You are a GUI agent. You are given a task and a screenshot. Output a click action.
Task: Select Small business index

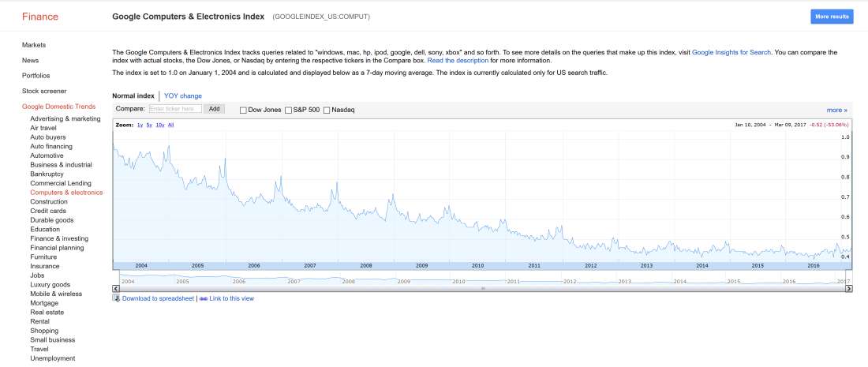click(53, 340)
